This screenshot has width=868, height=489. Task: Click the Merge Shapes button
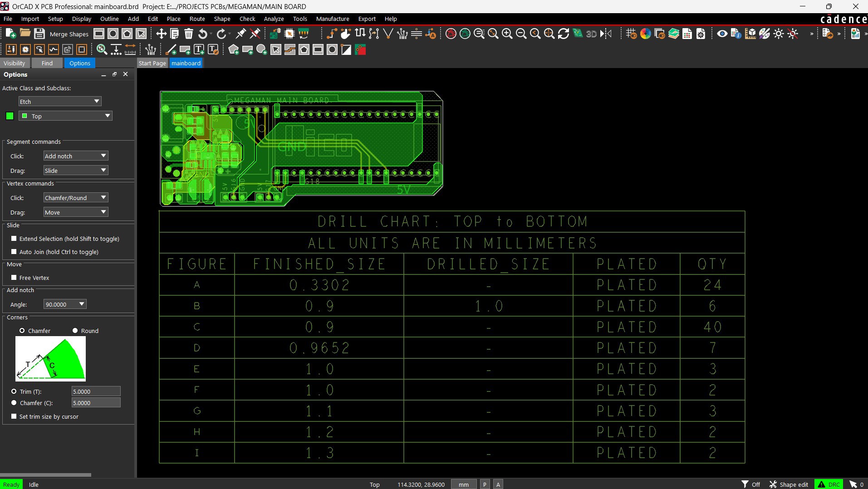click(69, 34)
